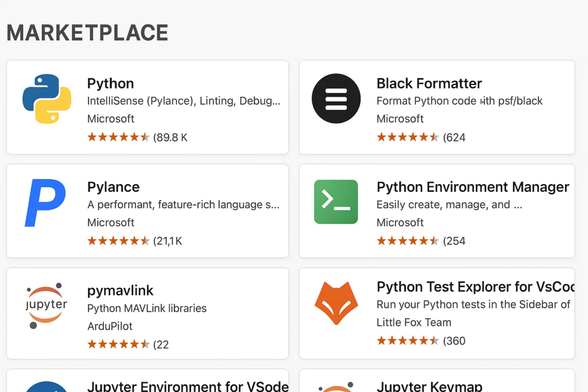Click 'Format Python code with psf/black' description
The height and width of the screenshot is (392, 588).
click(x=459, y=101)
